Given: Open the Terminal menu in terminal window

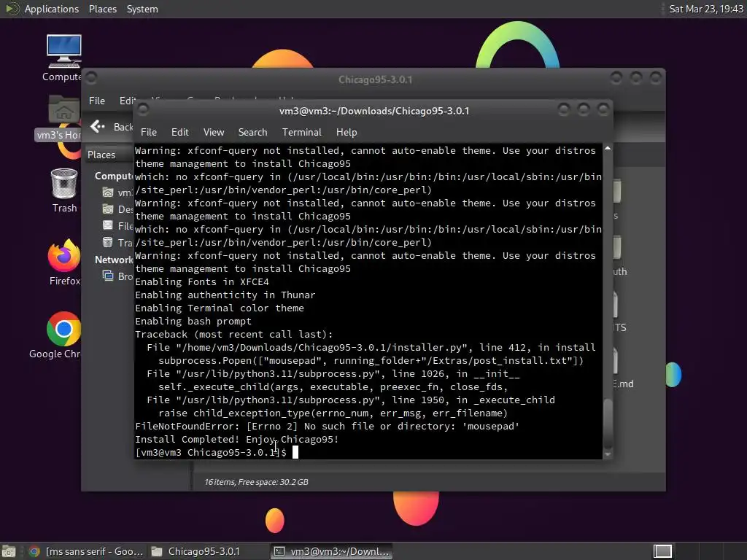Looking at the screenshot, I should [x=301, y=133].
